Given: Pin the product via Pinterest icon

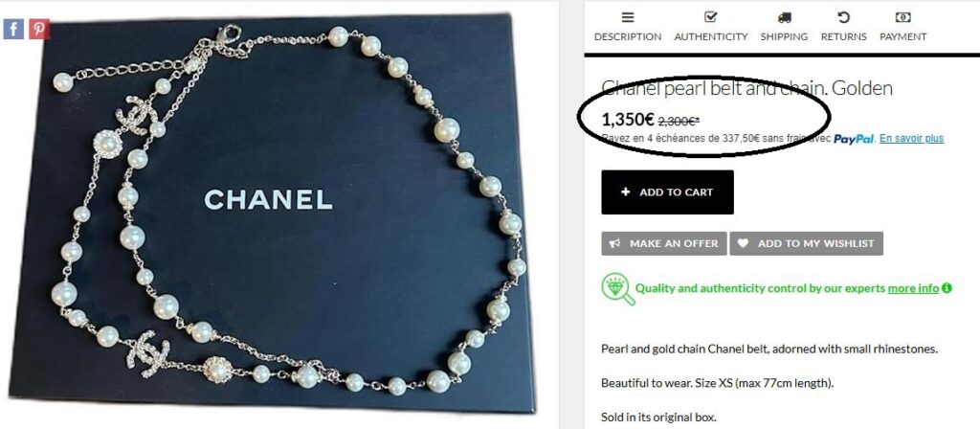Looking at the screenshot, I should (x=38, y=29).
